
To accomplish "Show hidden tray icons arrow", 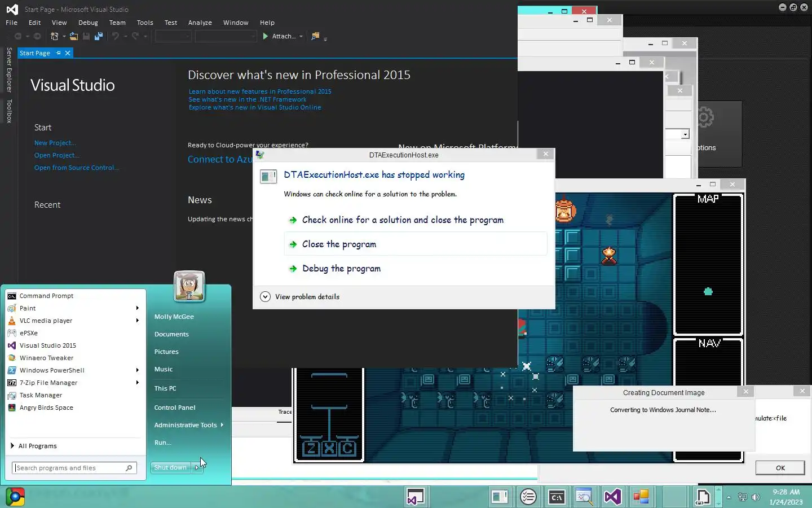I will (729, 497).
